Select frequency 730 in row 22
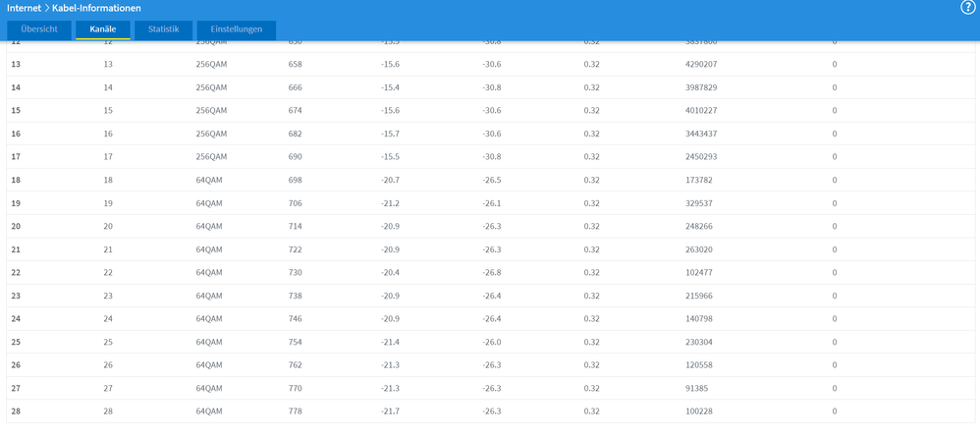 pos(295,273)
